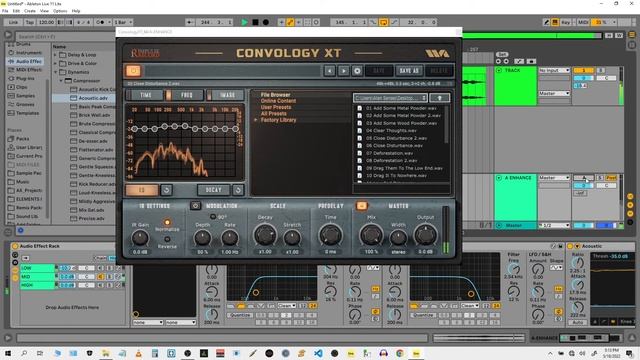
Task: Toggle the Normalize LED in IR Settings
Action: pos(167,222)
